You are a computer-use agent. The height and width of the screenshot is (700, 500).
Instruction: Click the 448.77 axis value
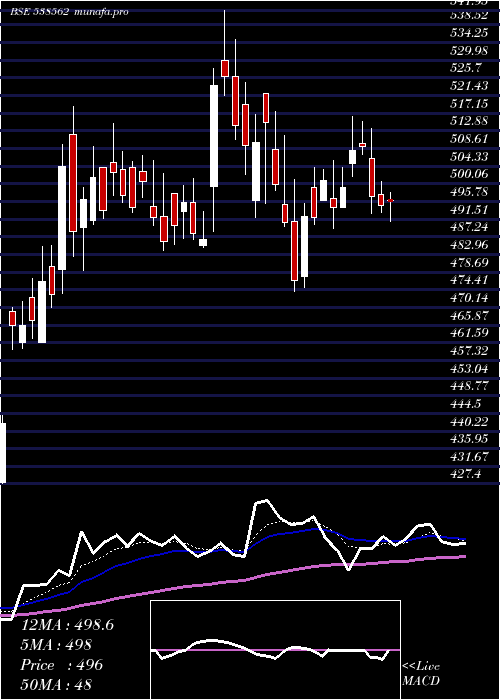coord(469,386)
